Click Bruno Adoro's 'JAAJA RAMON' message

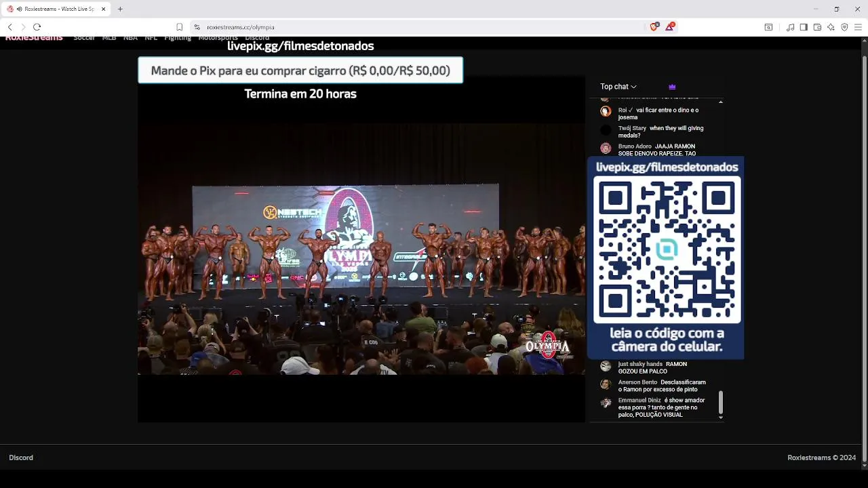[656, 150]
